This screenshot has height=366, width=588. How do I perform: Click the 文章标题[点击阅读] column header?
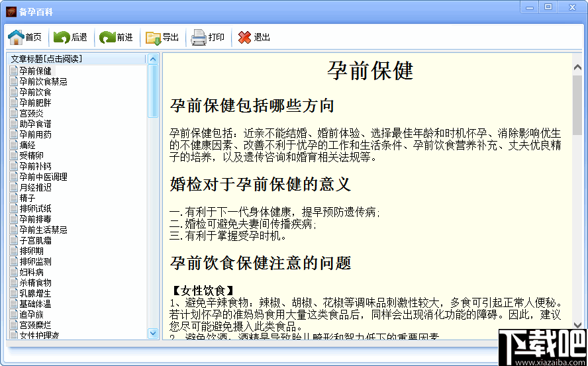click(77, 59)
